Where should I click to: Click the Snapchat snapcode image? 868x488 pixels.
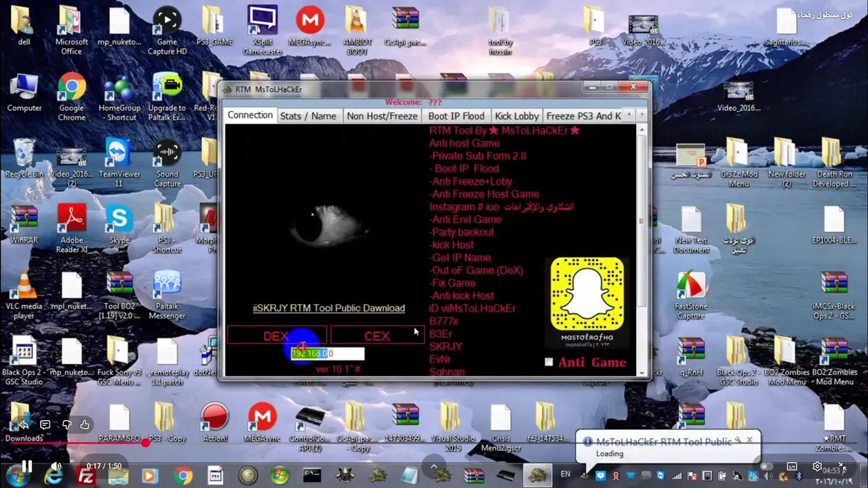coord(587,293)
